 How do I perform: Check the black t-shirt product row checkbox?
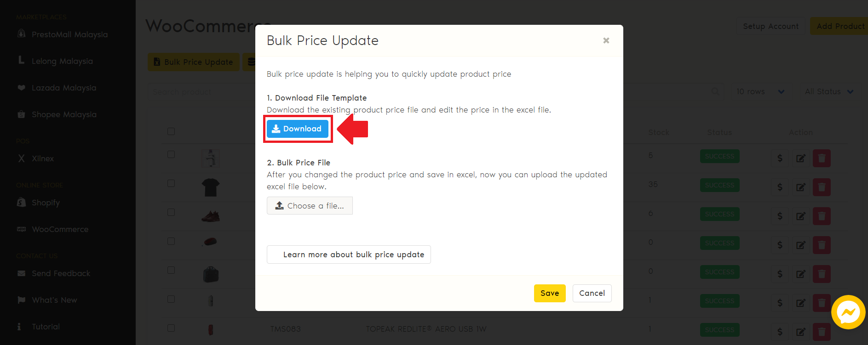click(x=171, y=183)
